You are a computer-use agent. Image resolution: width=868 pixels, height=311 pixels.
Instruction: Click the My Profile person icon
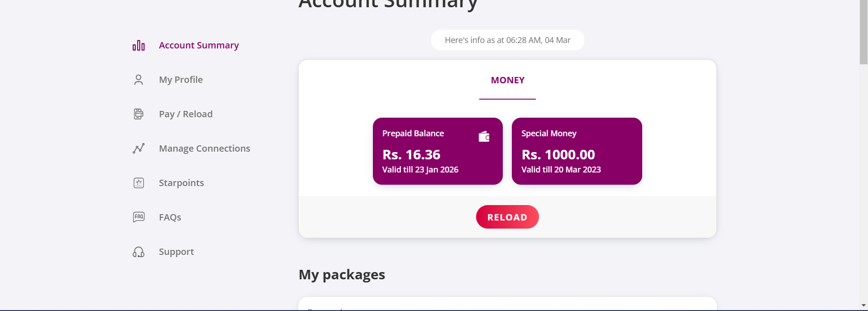pos(138,80)
